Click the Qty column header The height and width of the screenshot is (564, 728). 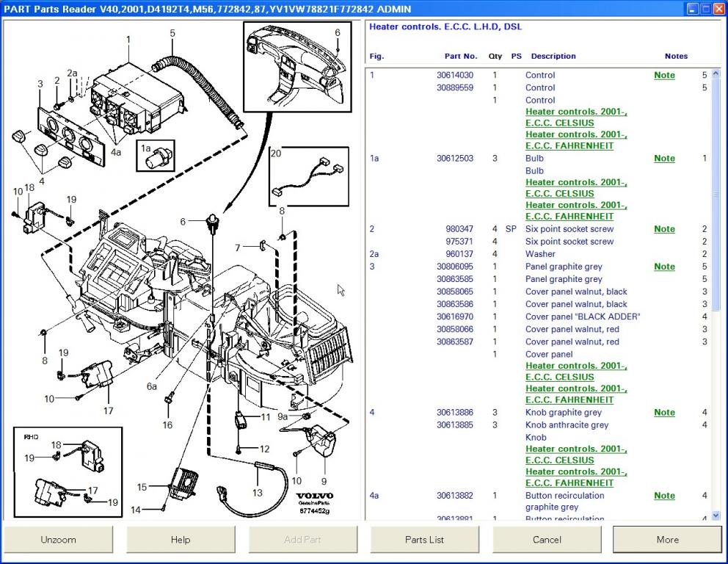[495, 57]
